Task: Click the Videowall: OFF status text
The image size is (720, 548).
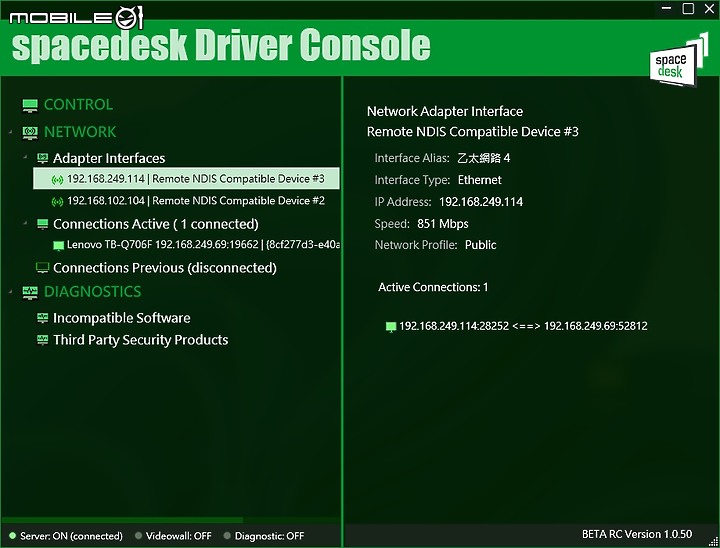Action: coord(179,536)
